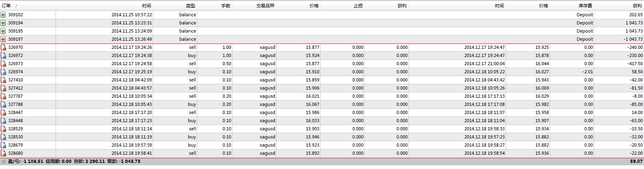Select order number 328680
The image size is (644, 169).
pyautogui.click(x=16, y=153)
